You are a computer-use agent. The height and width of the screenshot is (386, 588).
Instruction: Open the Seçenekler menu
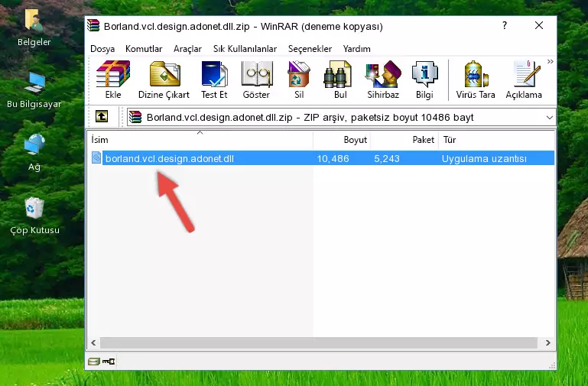[310, 49]
